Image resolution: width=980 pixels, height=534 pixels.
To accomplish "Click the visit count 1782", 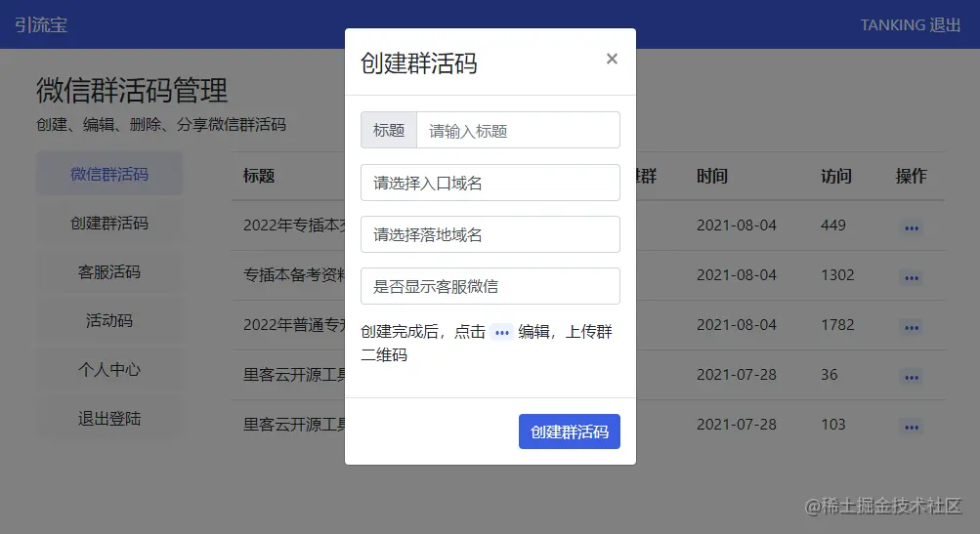I will (x=837, y=325).
